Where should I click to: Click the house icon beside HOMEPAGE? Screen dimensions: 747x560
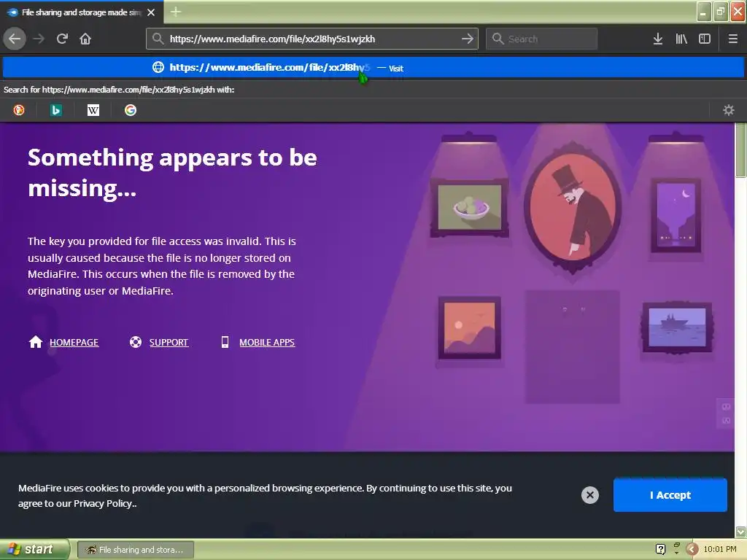[x=36, y=342]
